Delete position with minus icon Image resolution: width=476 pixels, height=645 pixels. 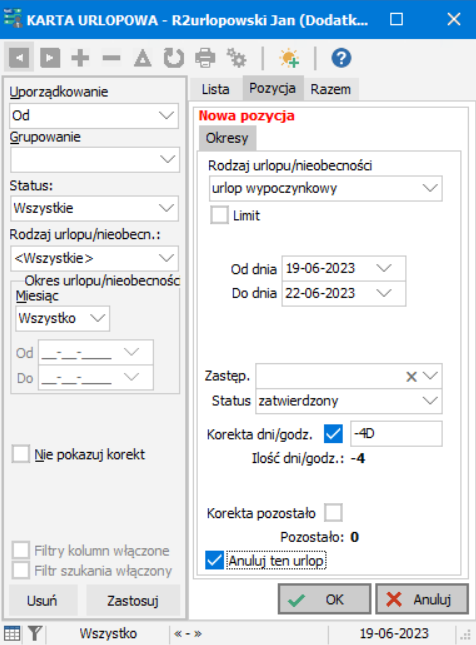(x=111, y=58)
